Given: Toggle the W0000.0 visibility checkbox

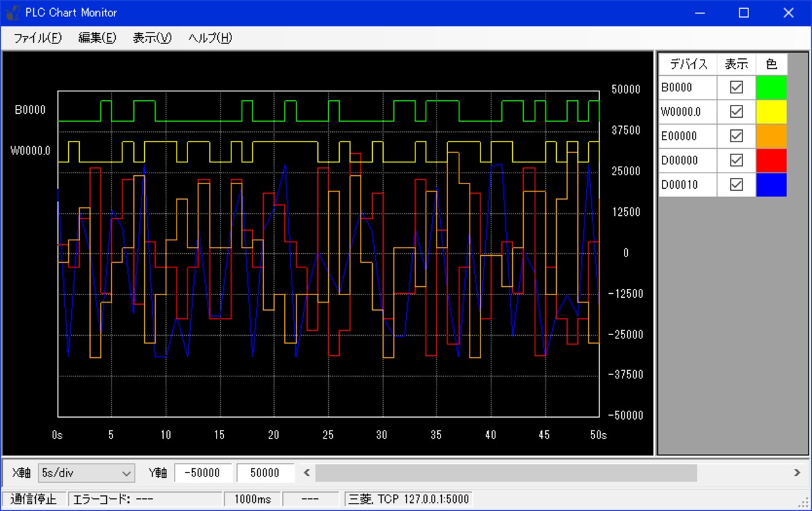Looking at the screenshot, I should click(736, 112).
